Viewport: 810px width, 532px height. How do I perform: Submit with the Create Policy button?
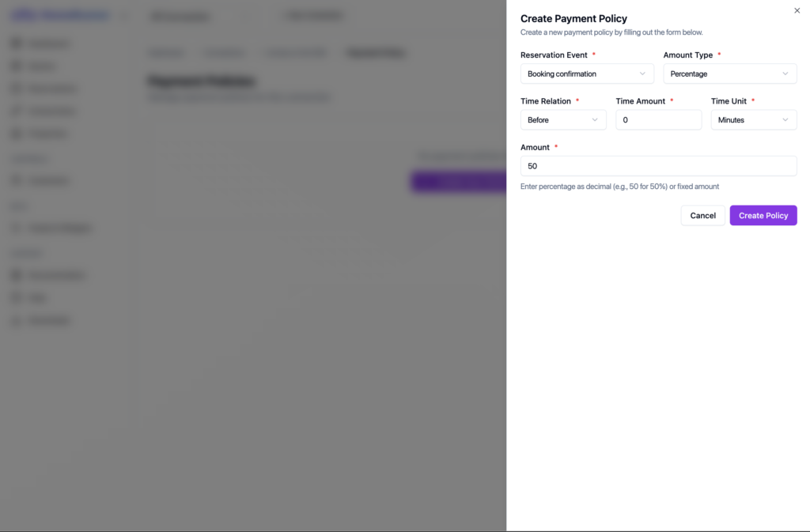pos(763,216)
